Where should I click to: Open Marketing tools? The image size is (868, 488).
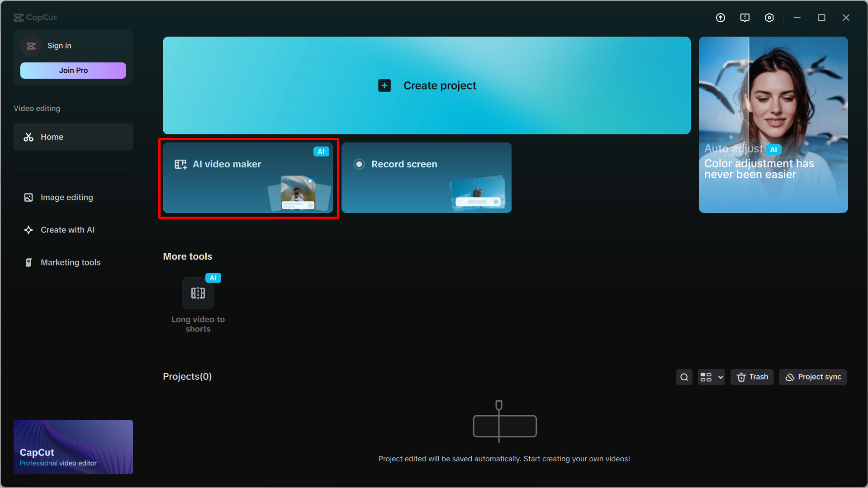point(70,262)
